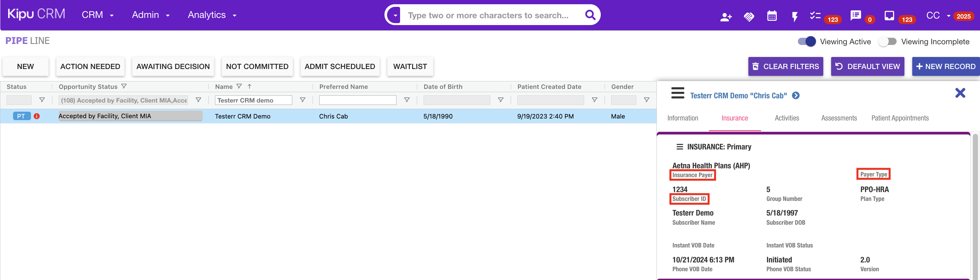Viewport: 980px width, 280px height.
Task: Expand the CRM dropdown menu
Action: click(97, 15)
